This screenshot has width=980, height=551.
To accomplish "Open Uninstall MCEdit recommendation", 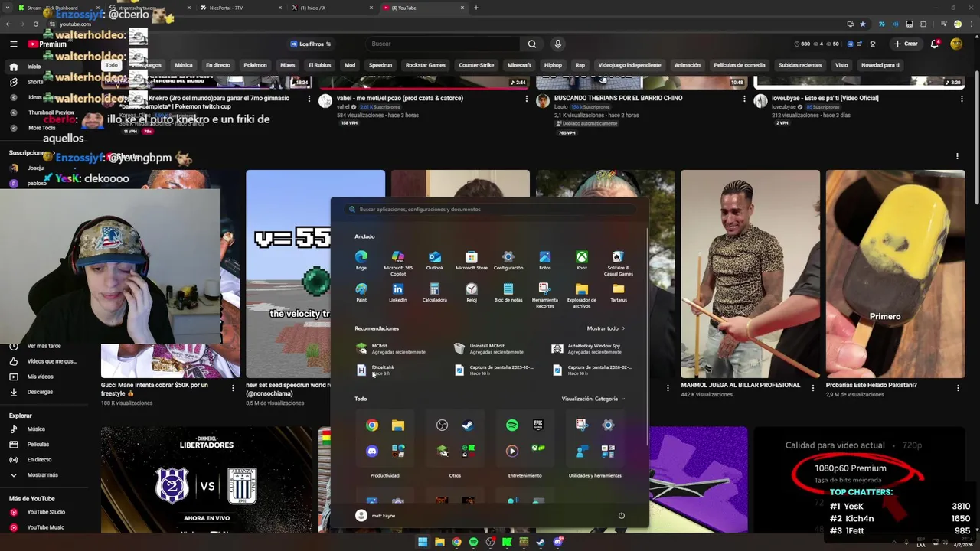I will pos(490,348).
